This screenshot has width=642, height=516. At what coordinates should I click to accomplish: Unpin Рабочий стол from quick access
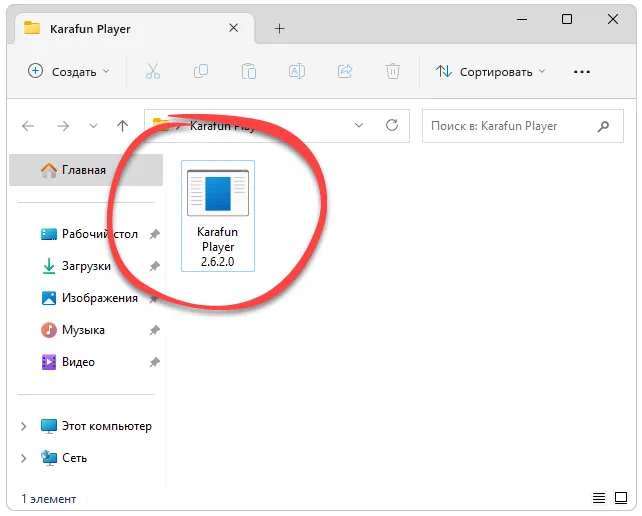tap(154, 234)
